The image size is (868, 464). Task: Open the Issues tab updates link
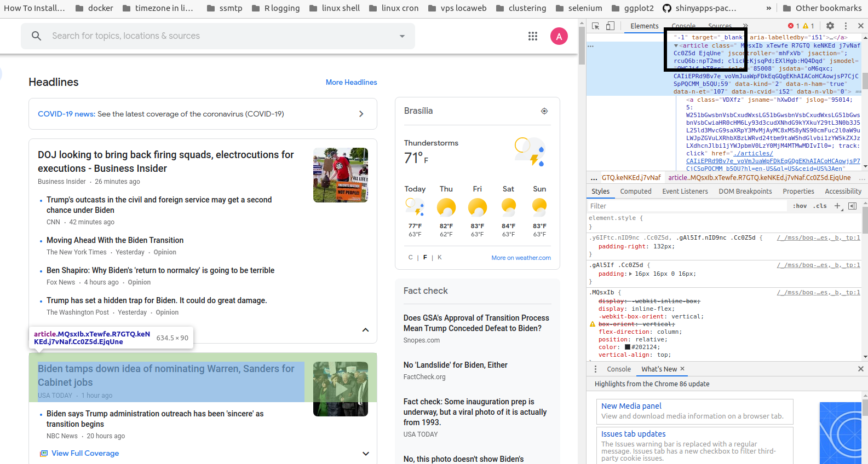(634, 434)
